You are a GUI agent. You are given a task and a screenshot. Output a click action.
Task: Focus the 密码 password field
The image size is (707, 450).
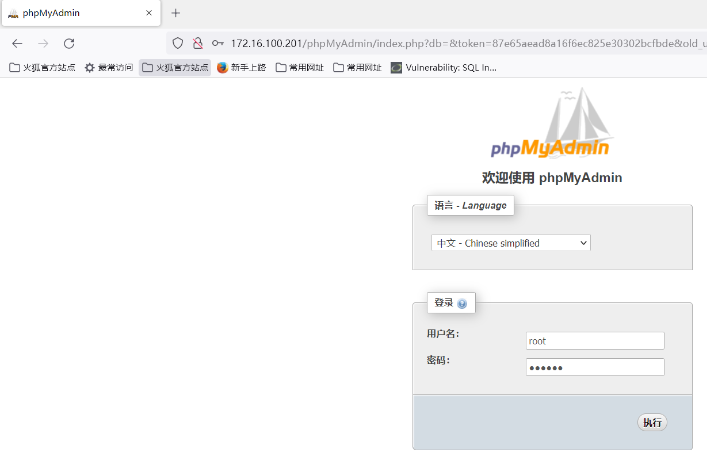[x=595, y=367]
